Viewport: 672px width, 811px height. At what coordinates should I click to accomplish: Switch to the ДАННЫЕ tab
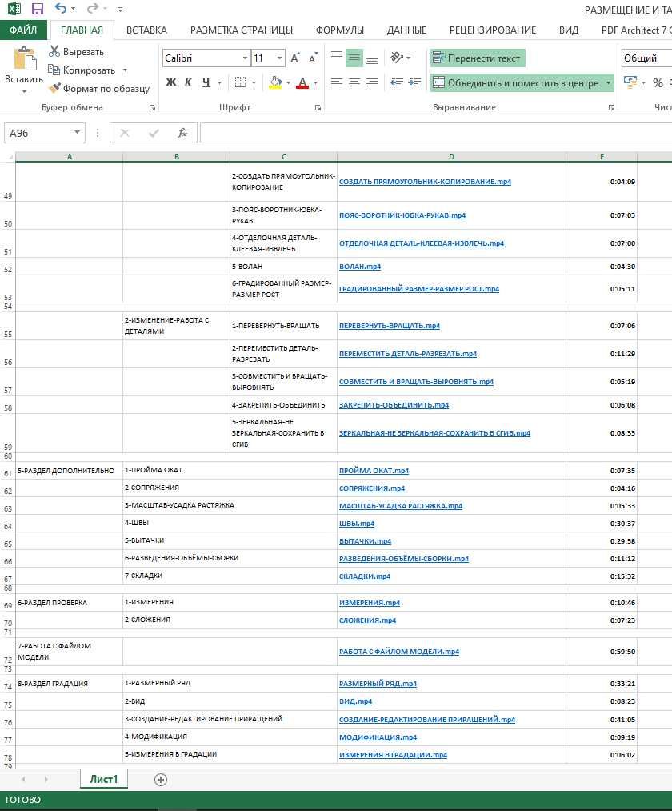tap(407, 30)
